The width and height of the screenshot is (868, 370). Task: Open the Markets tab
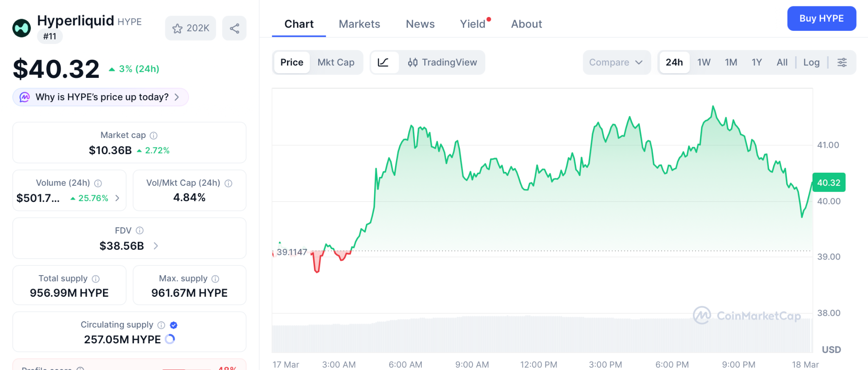[x=359, y=24]
